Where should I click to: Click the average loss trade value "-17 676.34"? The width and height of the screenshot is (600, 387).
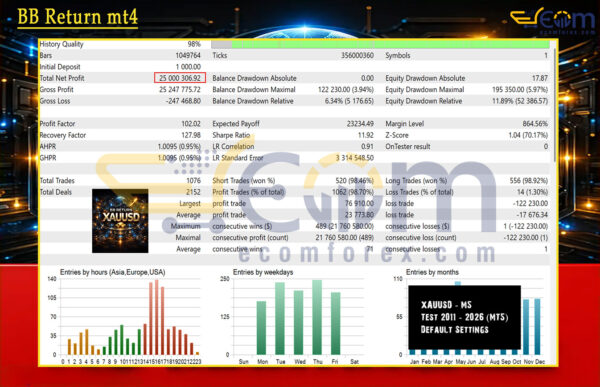(x=531, y=215)
